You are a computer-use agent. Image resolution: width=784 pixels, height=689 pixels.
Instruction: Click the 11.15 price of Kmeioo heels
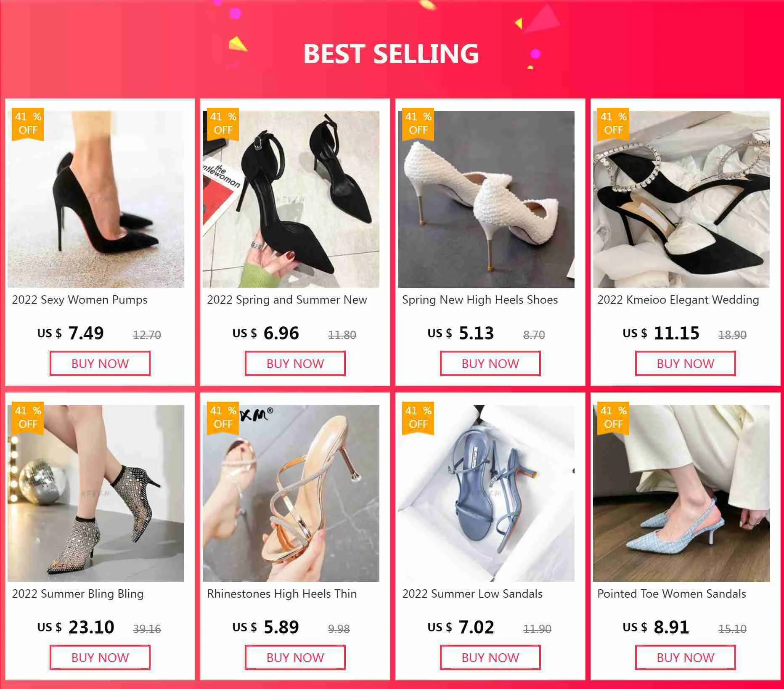coord(676,333)
